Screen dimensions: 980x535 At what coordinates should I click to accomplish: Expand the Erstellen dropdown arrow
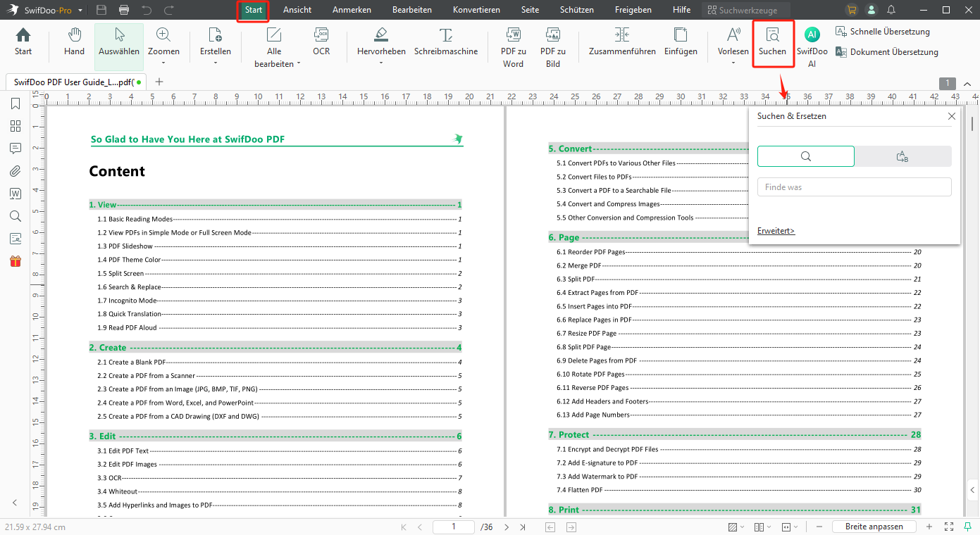pos(216,63)
